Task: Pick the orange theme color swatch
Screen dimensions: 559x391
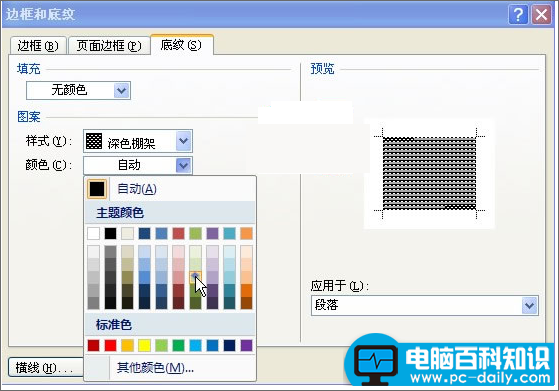Action: click(246, 233)
